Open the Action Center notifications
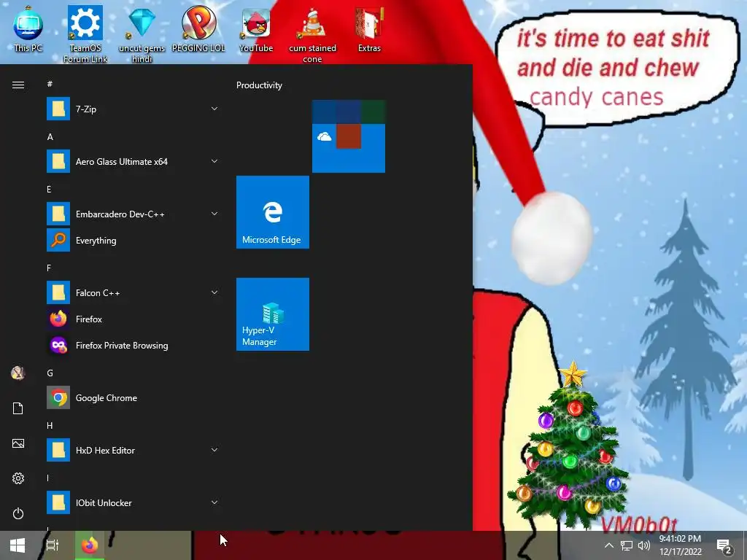Screen dimensions: 747x560 724,545
